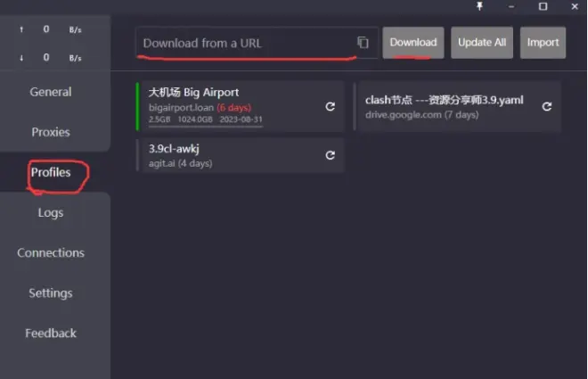Screen dimensions: 588x379
Task: Refresh the clash节点 yaml profile
Action: (547, 107)
